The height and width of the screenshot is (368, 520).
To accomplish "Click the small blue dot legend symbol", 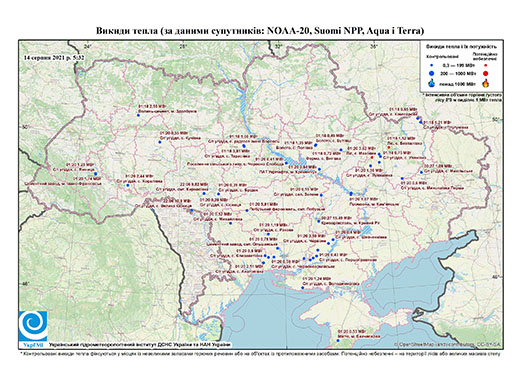I will coord(432,65).
